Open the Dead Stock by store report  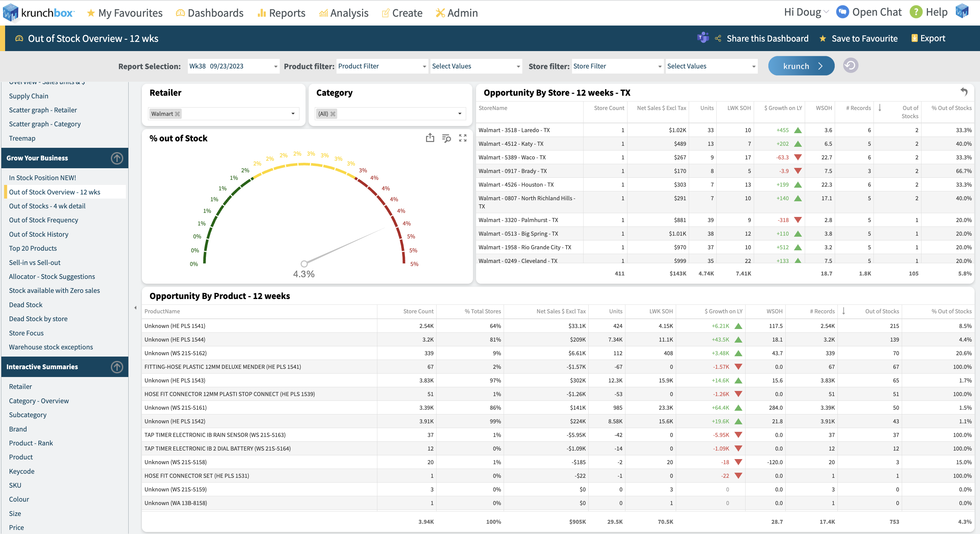pos(38,319)
